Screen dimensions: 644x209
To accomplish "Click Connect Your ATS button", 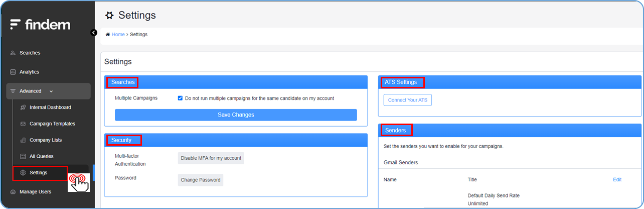I will tap(407, 100).
